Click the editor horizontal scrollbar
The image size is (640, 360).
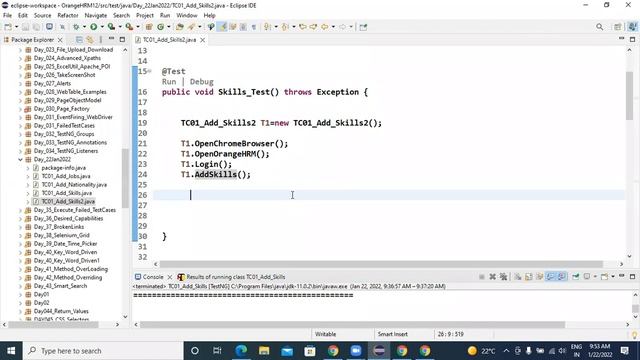(x=381, y=264)
